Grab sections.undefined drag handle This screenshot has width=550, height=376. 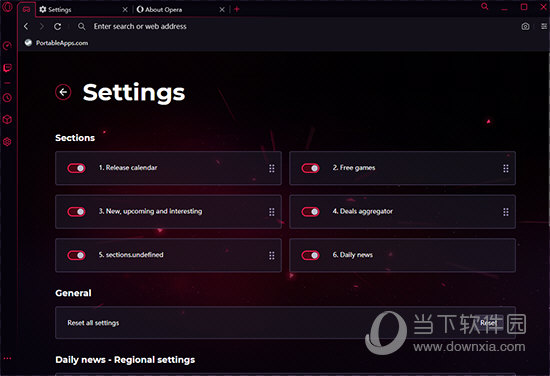click(x=271, y=255)
